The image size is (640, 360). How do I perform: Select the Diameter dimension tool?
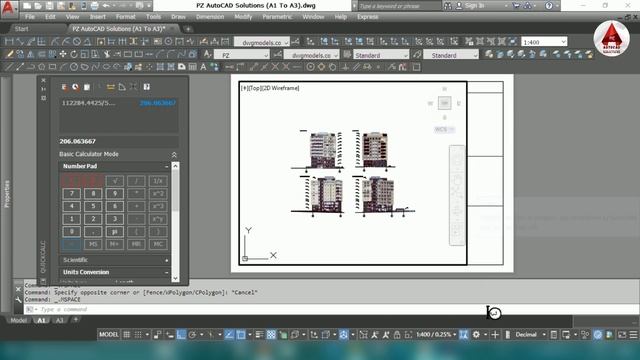click(x=77, y=42)
